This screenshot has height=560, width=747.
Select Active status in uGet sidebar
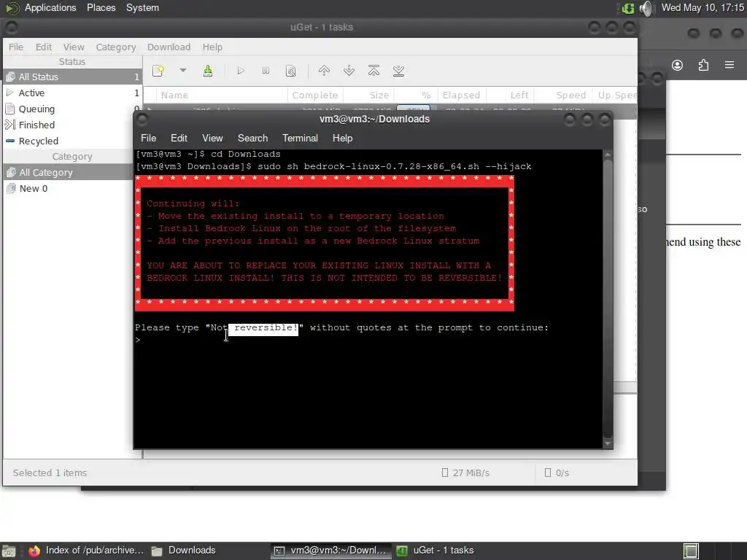(72, 93)
